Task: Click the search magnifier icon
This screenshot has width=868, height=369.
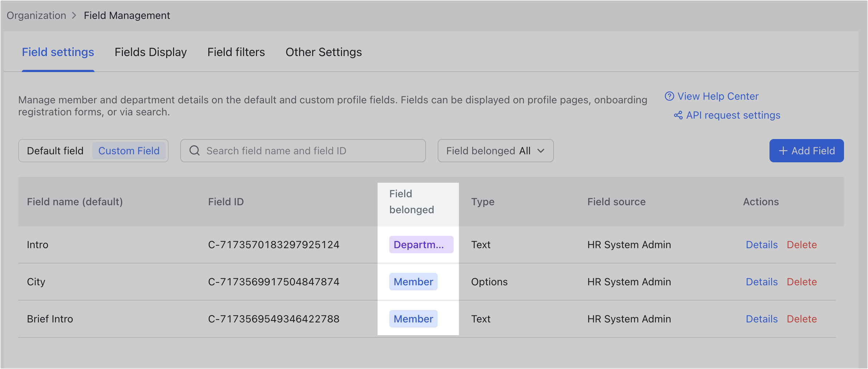Action: [x=195, y=150]
